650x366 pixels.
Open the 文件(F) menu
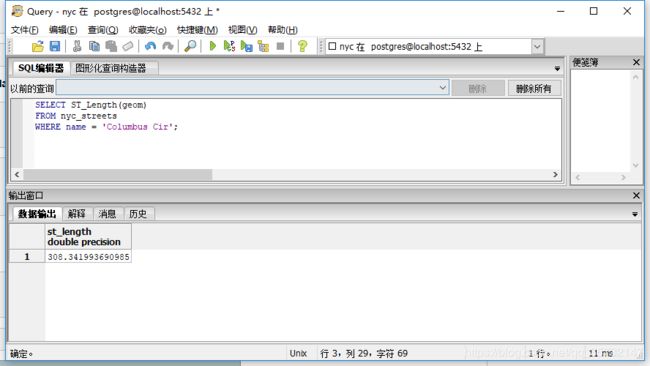point(24,30)
